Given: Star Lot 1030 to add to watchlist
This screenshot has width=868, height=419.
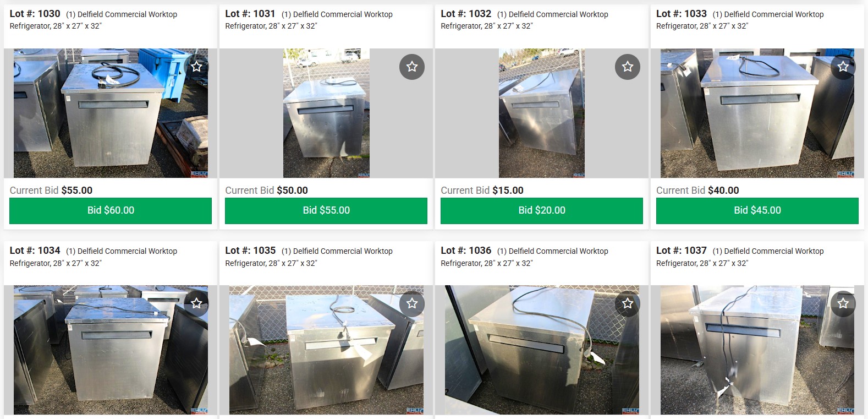Looking at the screenshot, I should point(196,67).
